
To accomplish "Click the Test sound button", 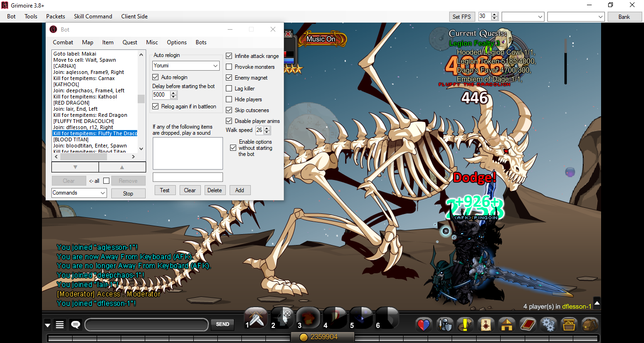I will click(x=165, y=190).
